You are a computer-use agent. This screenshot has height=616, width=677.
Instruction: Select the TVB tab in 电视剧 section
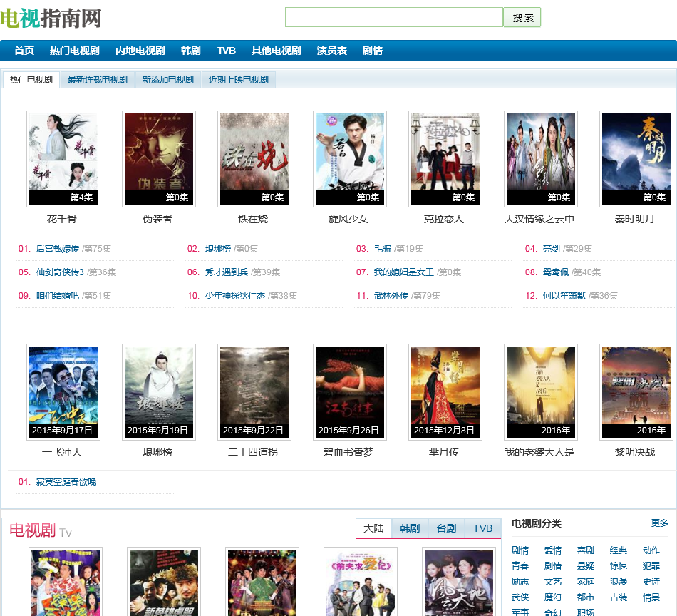[x=482, y=528]
